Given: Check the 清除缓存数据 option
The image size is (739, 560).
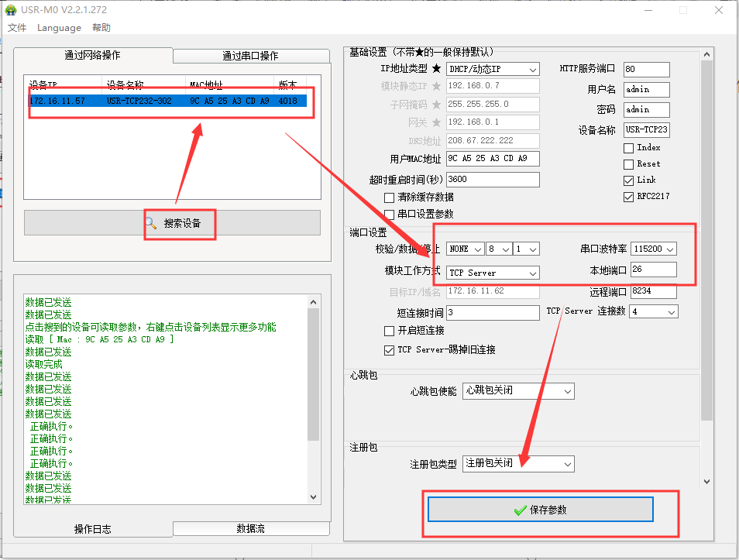Looking at the screenshot, I should (390, 198).
